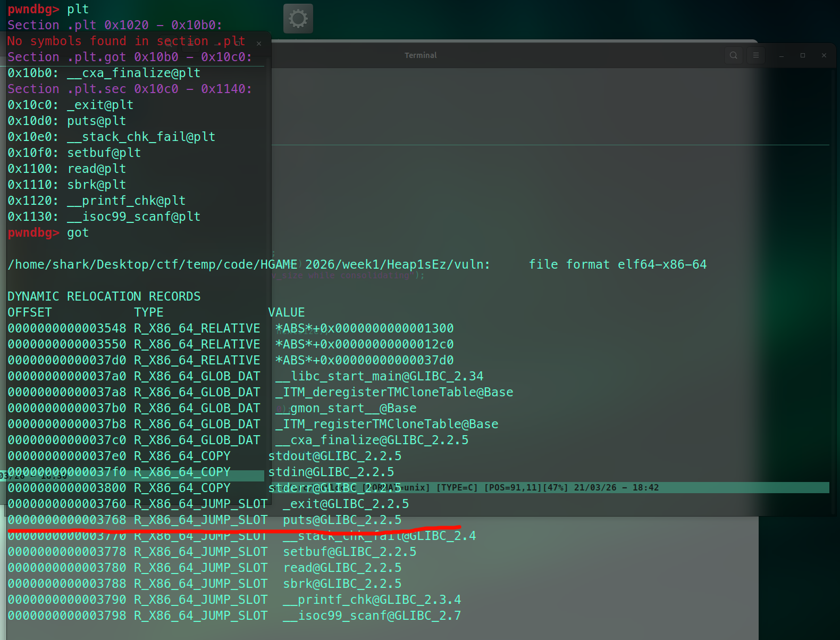This screenshot has width=840, height=640.
Task: Click the 21/03/26 – 18:42 timestamp
Action: [x=616, y=488]
